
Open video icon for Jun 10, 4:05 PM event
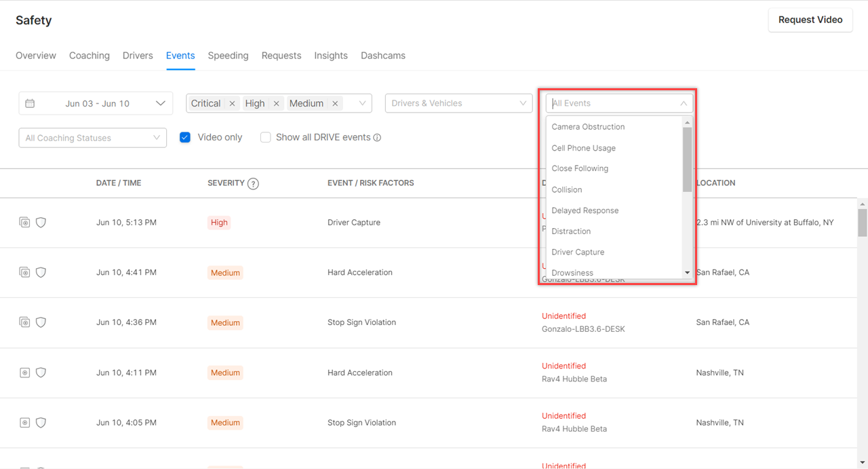pos(24,423)
